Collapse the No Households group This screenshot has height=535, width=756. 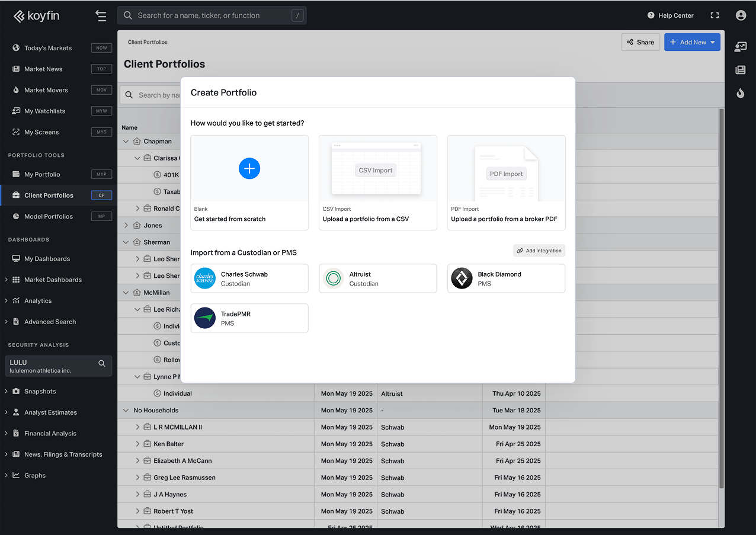pyautogui.click(x=126, y=411)
